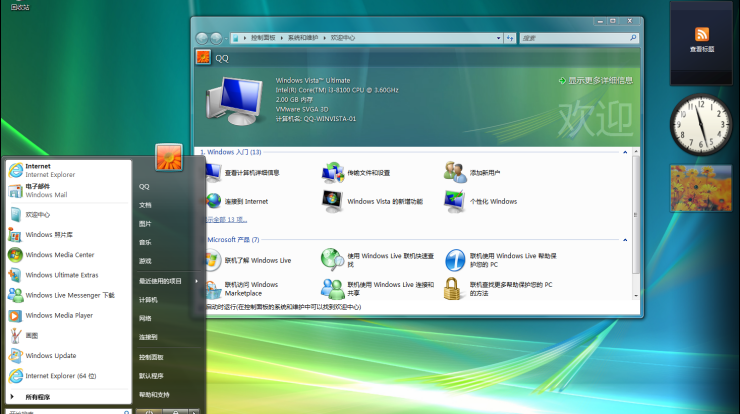
Task: Open Windows Ultimate Extras
Action: (68, 275)
